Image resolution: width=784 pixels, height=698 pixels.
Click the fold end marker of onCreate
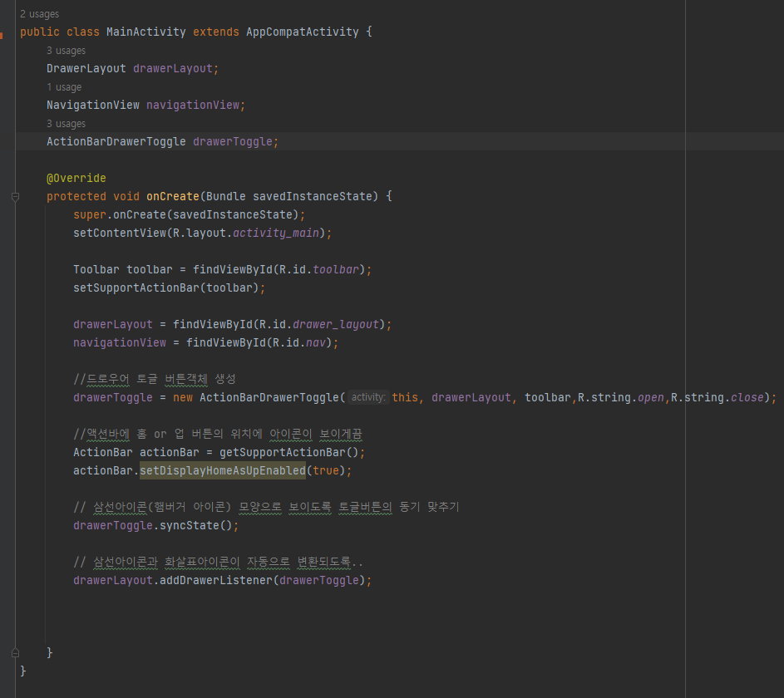(x=15, y=652)
